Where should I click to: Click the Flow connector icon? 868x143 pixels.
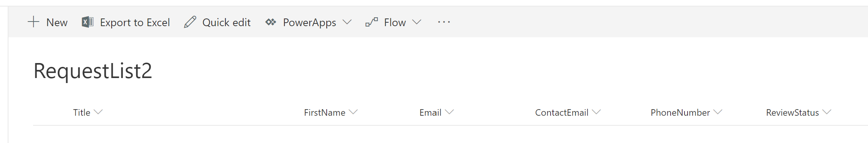click(x=372, y=22)
